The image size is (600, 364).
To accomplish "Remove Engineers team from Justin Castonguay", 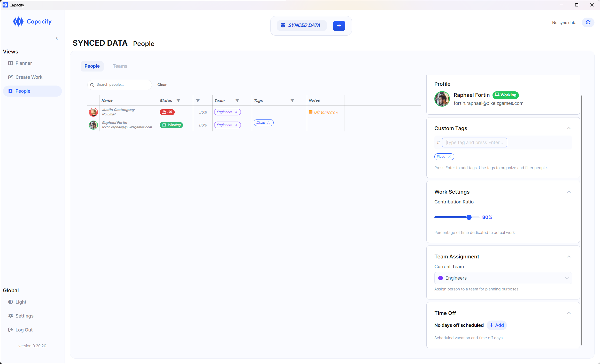I will pyautogui.click(x=236, y=112).
